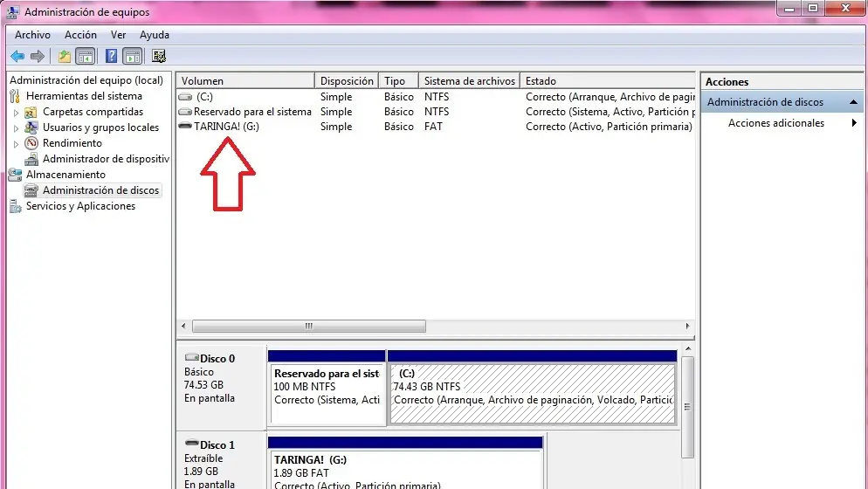Click the Carpetas compartidas folder icon
The height and width of the screenshot is (489, 868).
pyautogui.click(x=31, y=113)
